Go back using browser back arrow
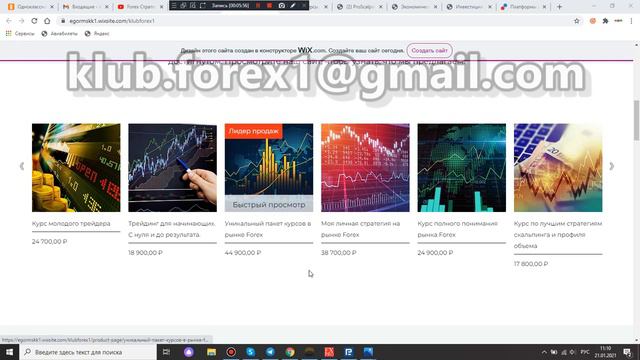 point(9,21)
